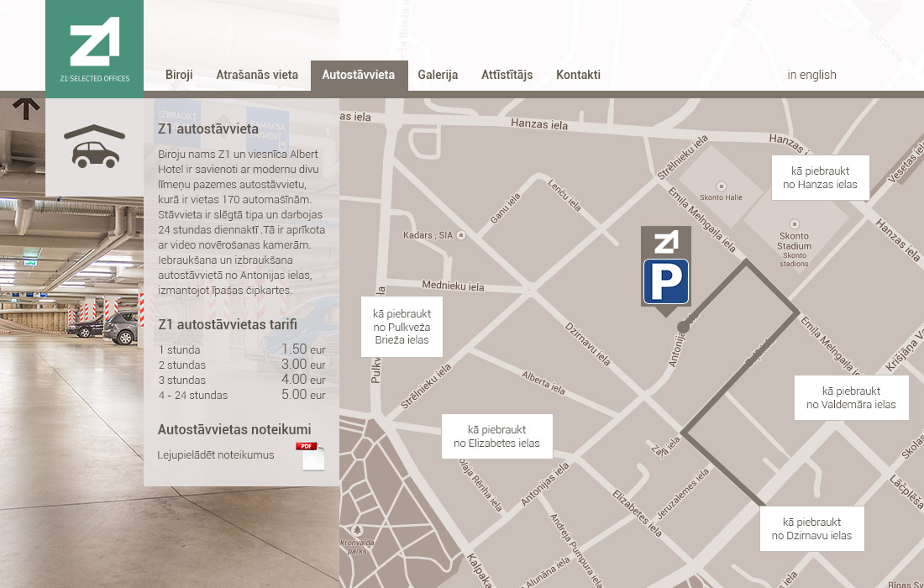Click the 'Dzirnavu iela' street label on map

click(x=587, y=344)
